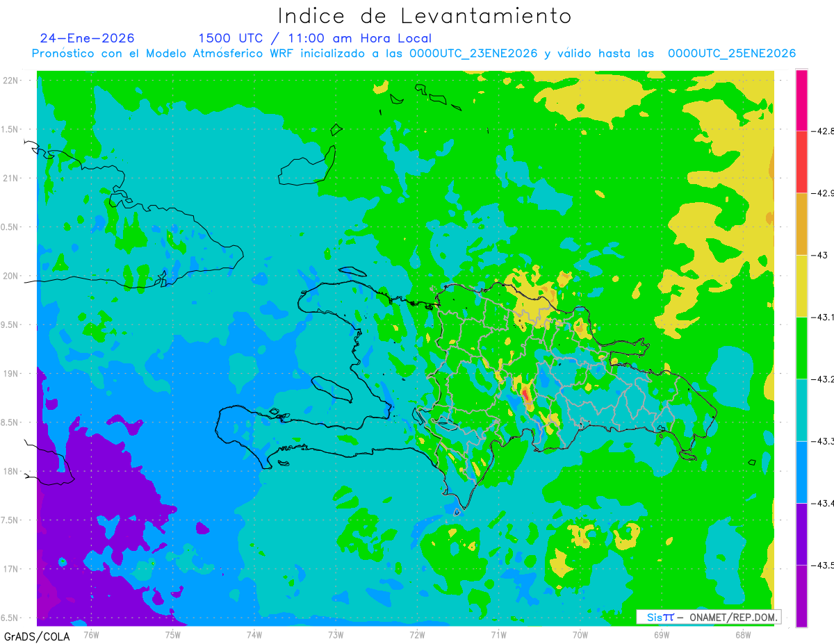Select the violet swatch below -43.5

tap(801, 595)
